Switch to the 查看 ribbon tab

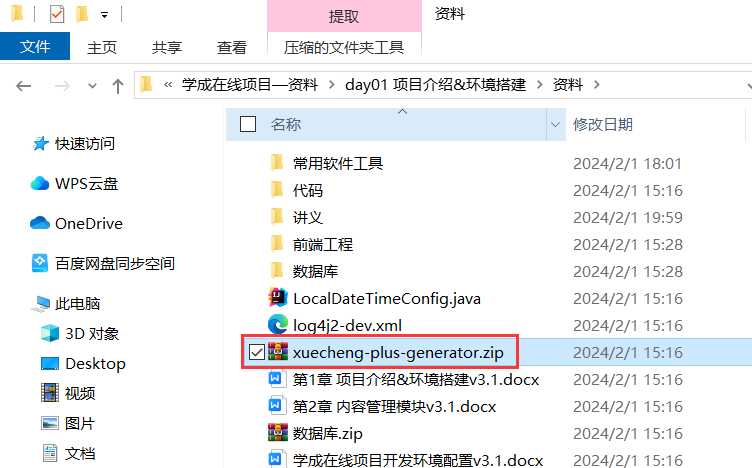(232, 47)
